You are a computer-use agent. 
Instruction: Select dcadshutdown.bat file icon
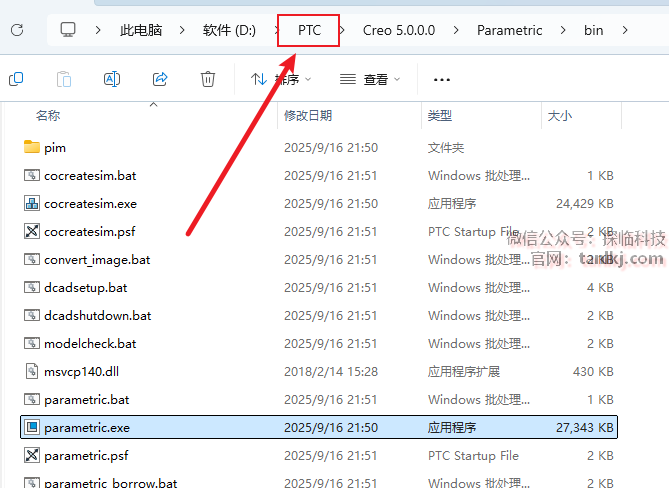pos(32,315)
